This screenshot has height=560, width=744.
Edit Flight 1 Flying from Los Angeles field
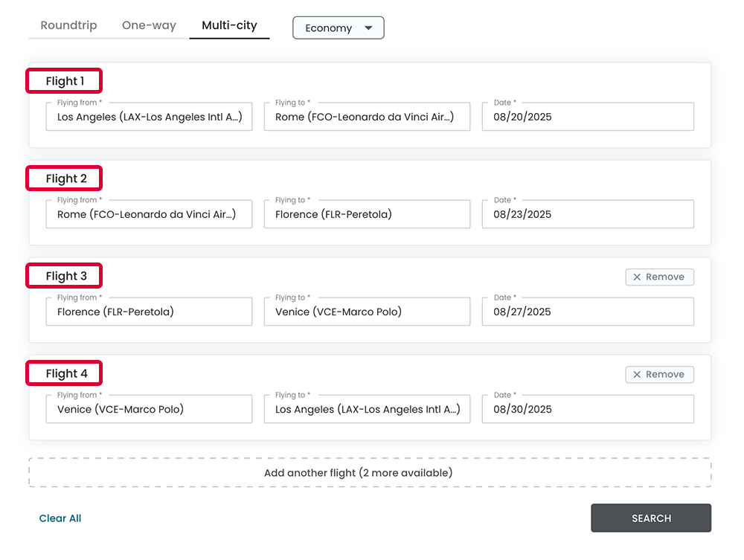pyautogui.click(x=149, y=117)
